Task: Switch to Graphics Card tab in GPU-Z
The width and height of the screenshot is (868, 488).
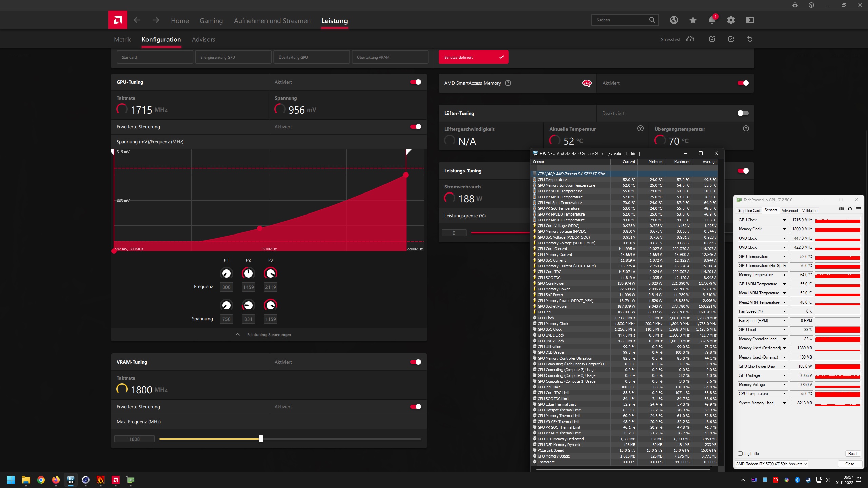Action: [749, 211]
